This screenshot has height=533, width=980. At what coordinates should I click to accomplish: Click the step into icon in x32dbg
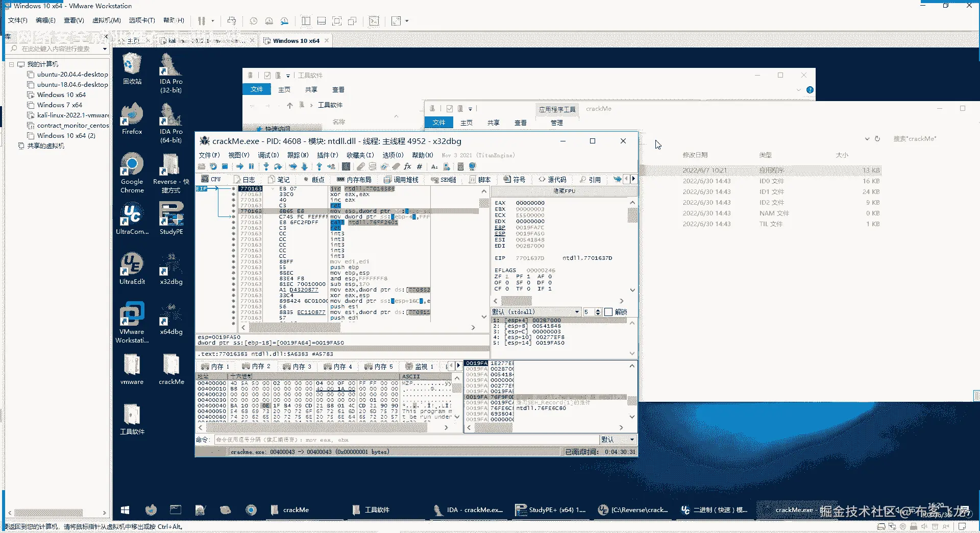pos(266,166)
